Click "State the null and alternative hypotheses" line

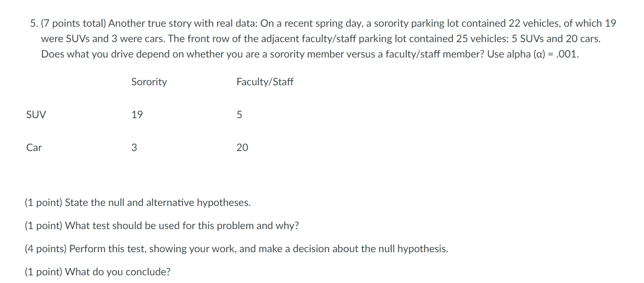pyautogui.click(x=137, y=202)
